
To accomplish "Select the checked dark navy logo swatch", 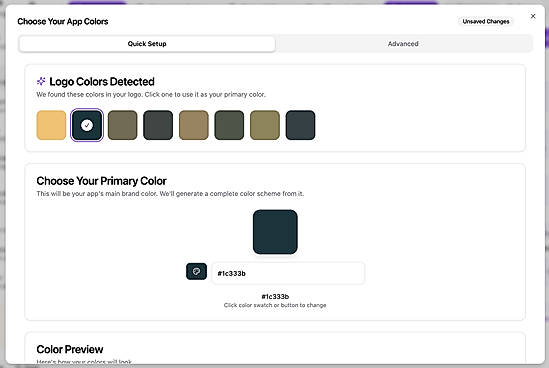I will 87,125.
